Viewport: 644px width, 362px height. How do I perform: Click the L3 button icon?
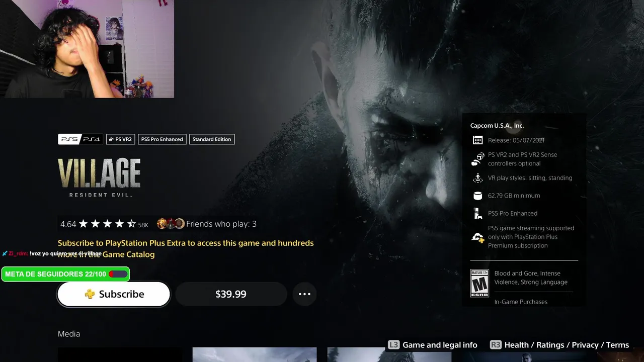393,345
